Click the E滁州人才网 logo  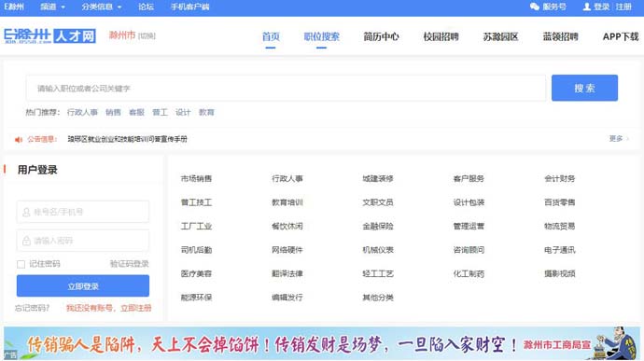tap(49, 35)
